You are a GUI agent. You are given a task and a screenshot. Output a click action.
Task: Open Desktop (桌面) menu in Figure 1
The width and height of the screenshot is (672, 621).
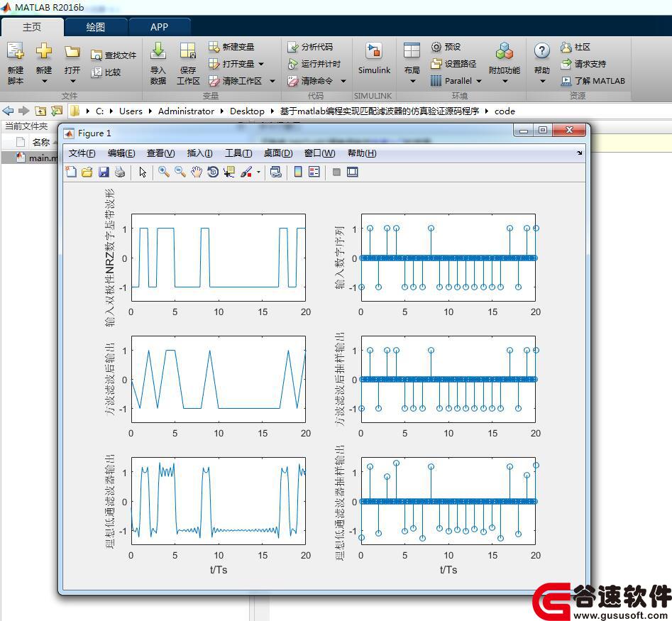click(278, 153)
